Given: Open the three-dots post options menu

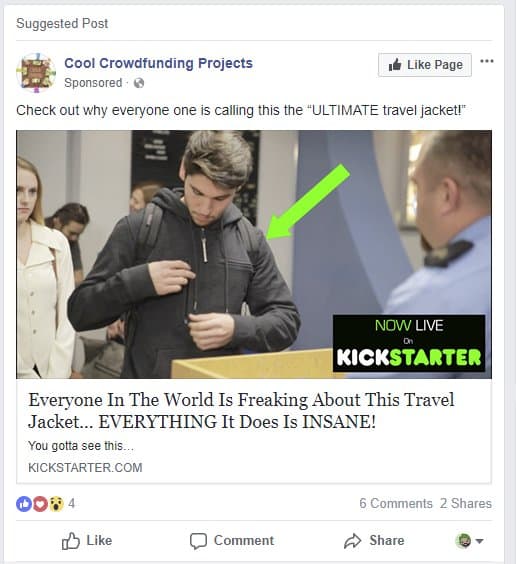Looking at the screenshot, I should pyautogui.click(x=487, y=61).
